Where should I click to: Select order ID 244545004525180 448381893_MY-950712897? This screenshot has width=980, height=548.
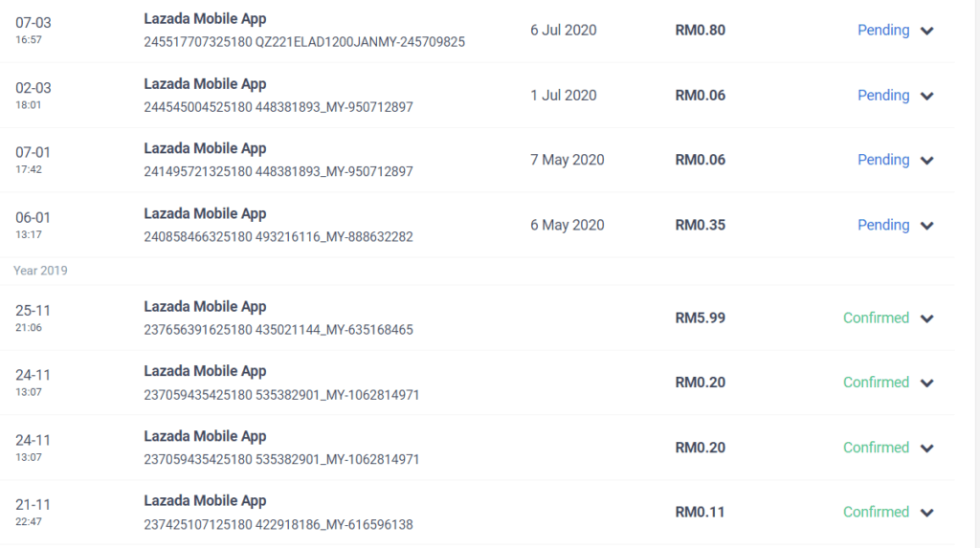278,107
